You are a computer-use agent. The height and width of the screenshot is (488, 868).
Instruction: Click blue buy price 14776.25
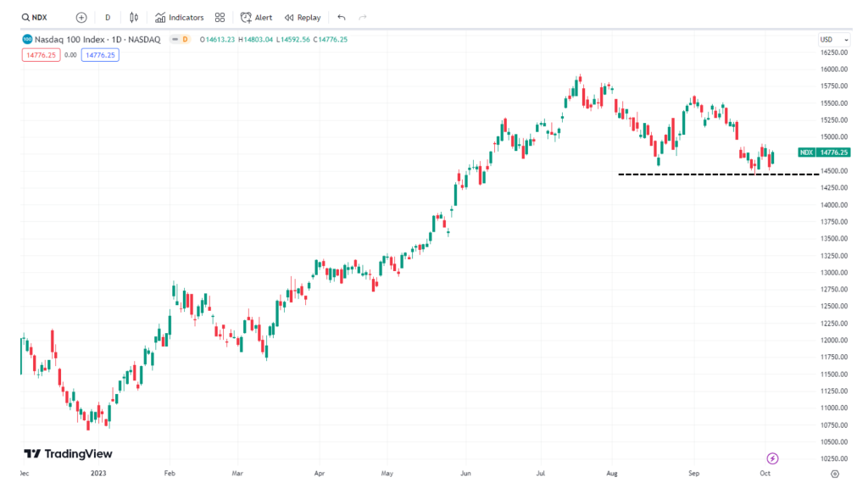[x=100, y=55]
